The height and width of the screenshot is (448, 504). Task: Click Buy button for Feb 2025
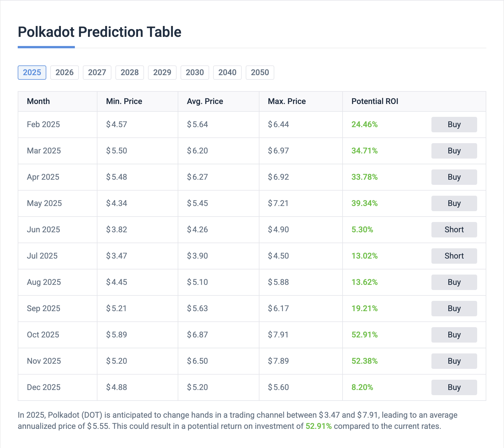[454, 125]
